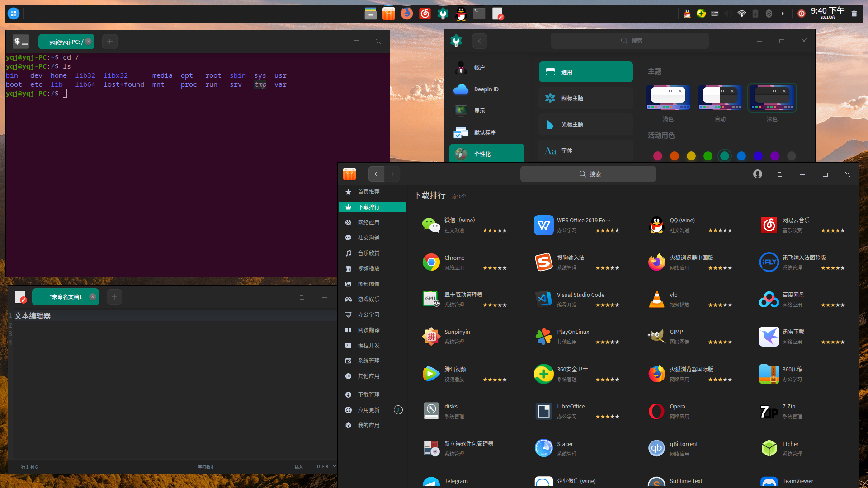Click the app store search field
Viewport: 868px width, 488px height.
pos(588,174)
